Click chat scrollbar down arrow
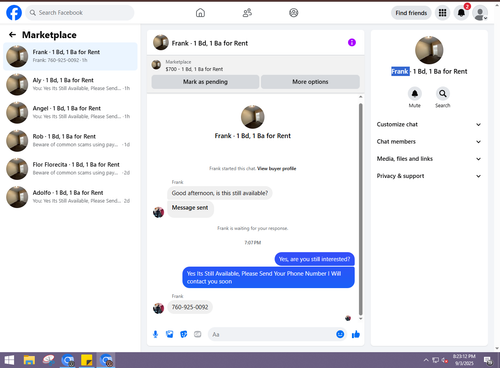The width and height of the screenshot is (500, 368). 360,319
